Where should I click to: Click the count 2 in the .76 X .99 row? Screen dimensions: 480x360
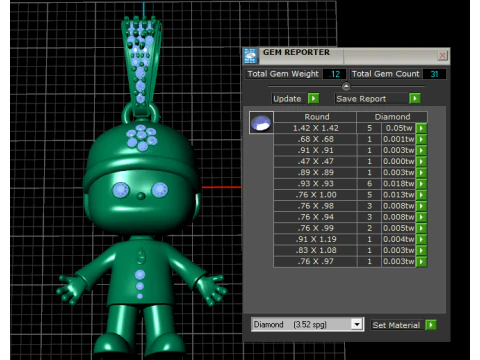tap(369, 228)
